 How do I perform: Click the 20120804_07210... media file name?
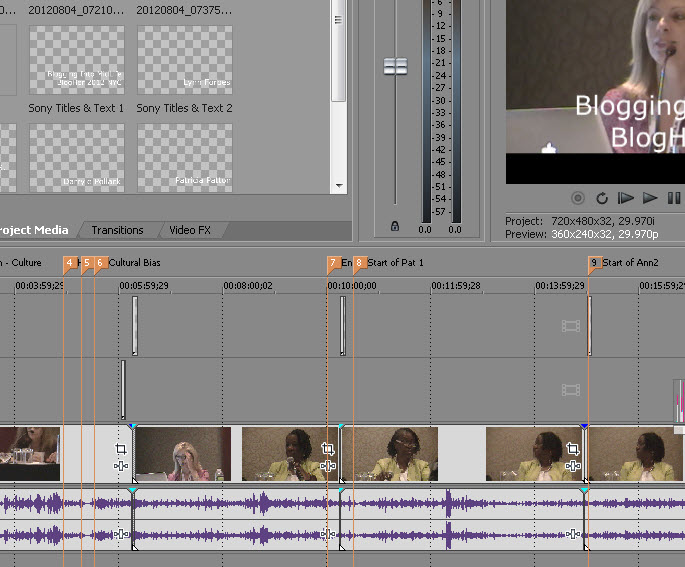point(76,10)
